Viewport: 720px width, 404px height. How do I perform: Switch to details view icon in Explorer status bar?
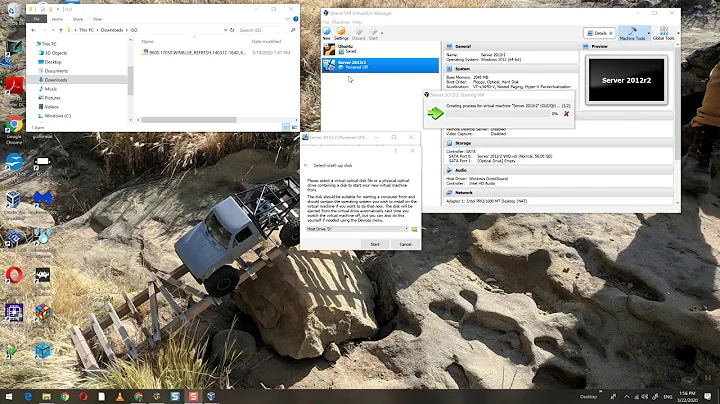286,127
